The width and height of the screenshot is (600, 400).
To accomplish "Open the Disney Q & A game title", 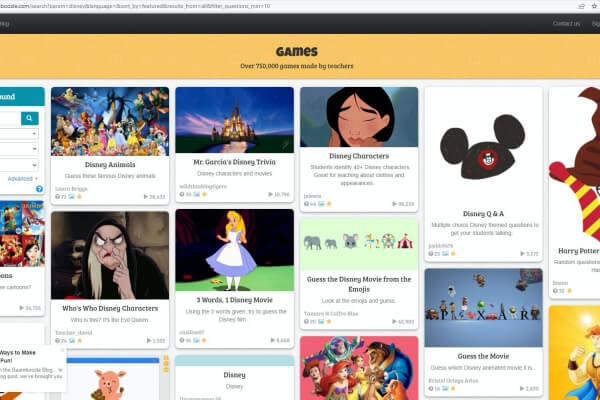I will 483,214.
